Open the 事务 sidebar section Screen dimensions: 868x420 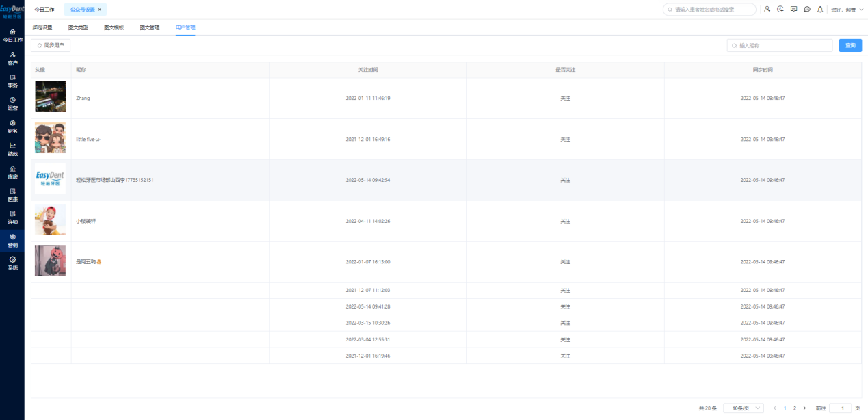12,81
